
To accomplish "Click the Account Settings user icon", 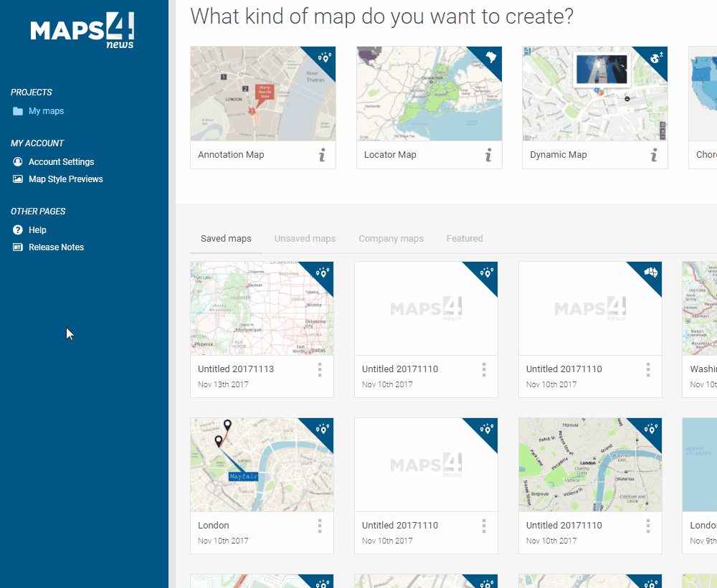I will click(18, 162).
